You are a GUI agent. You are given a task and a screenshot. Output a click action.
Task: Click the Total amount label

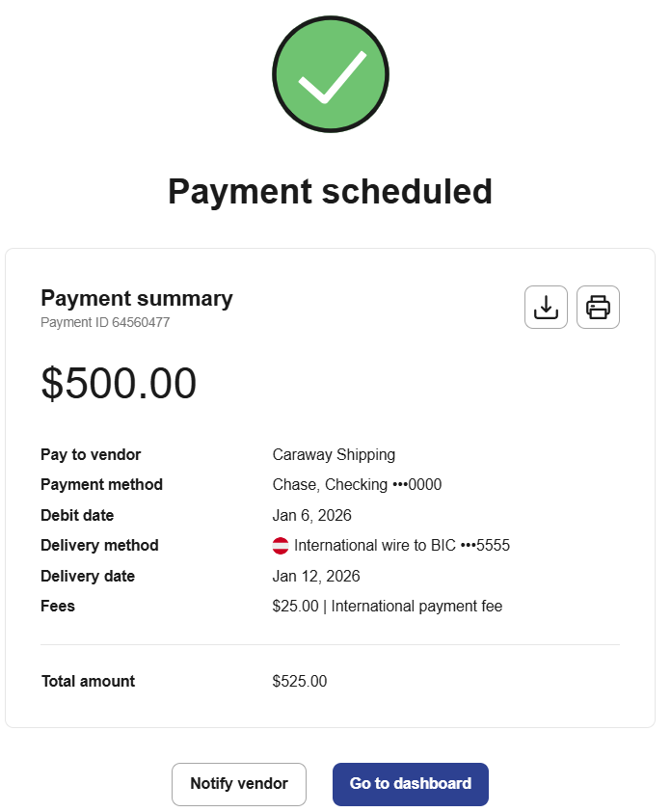88,681
